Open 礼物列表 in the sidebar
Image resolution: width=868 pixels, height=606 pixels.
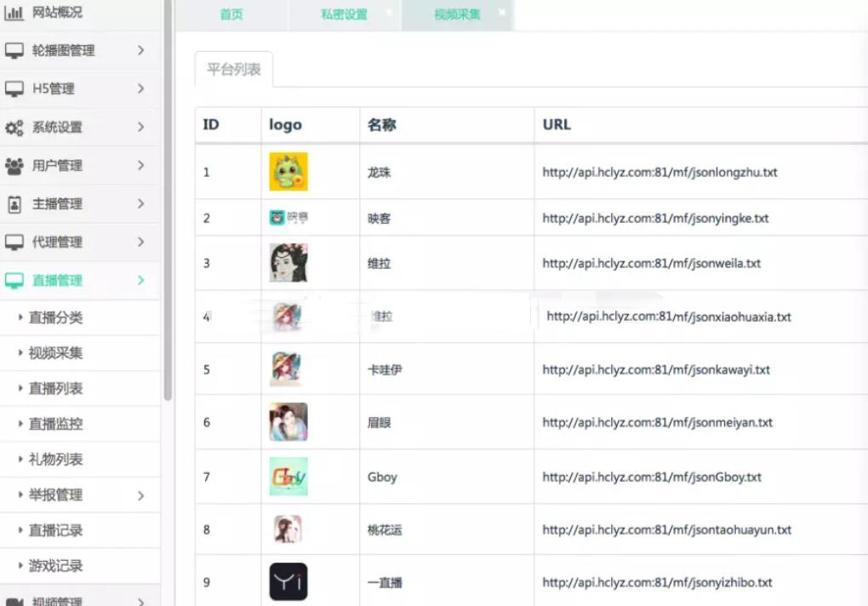(56, 460)
